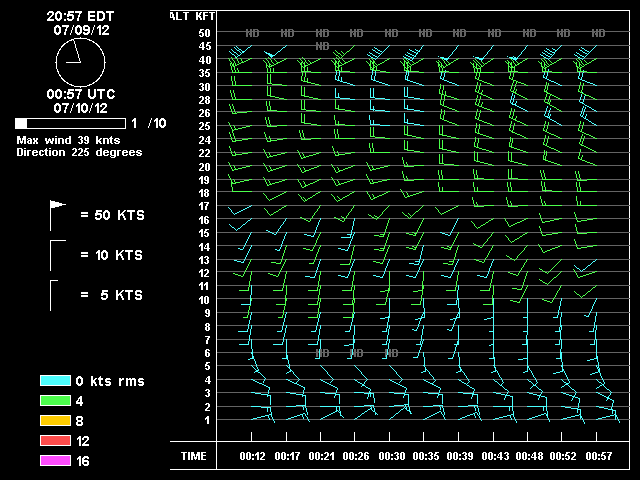Click the '20:57 EDT' time text
The height and width of the screenshot is (480, 640).
(x=80, y=16)
